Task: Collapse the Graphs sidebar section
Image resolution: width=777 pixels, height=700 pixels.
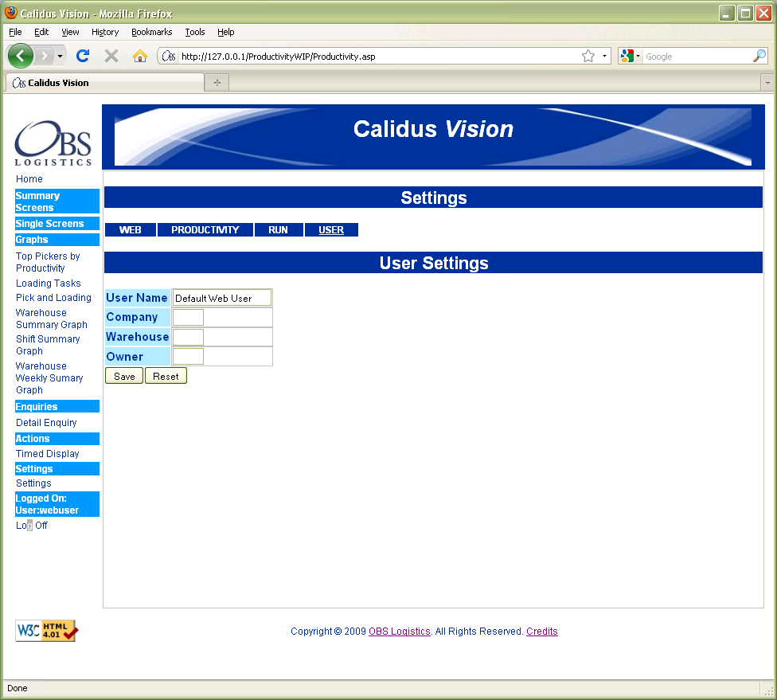Action: 57,240
